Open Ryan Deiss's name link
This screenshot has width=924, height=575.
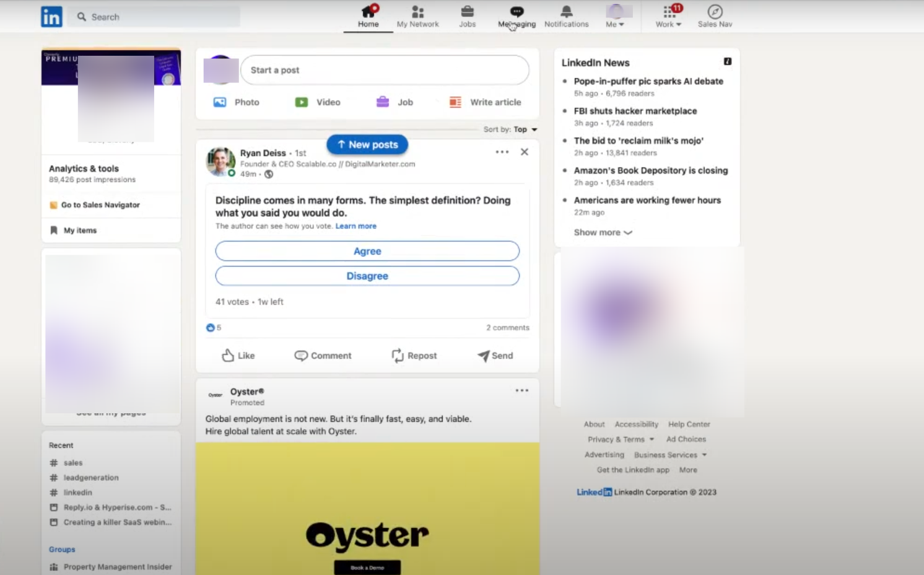[x=263, y=153]
